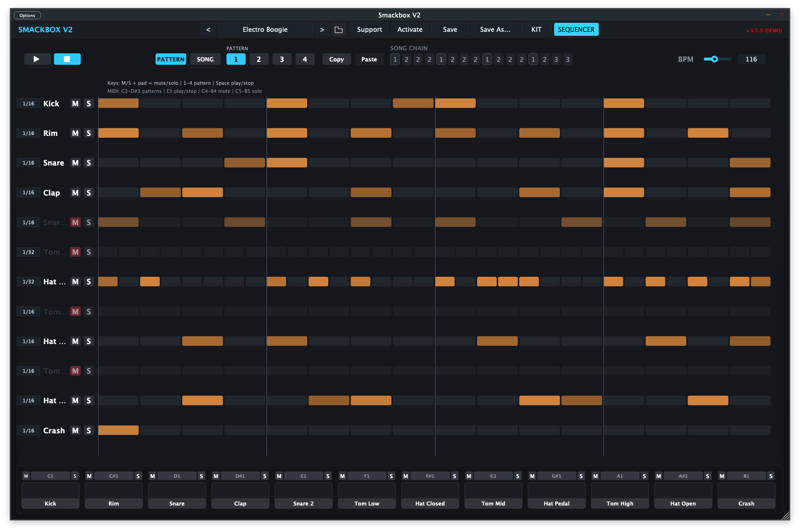Mute the Clap sequencer row
Image resolution: width=800 pixels, height=532 pixels.
pos(75,193)
